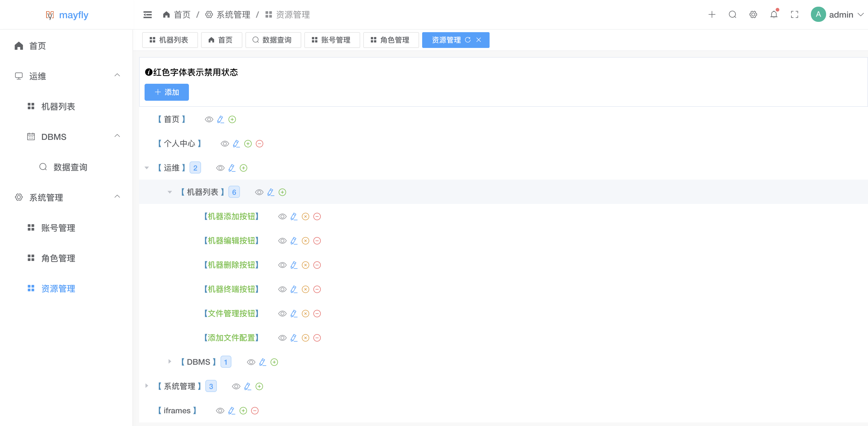Click the green add-child icon beside 首页 row

pos(232,120)
